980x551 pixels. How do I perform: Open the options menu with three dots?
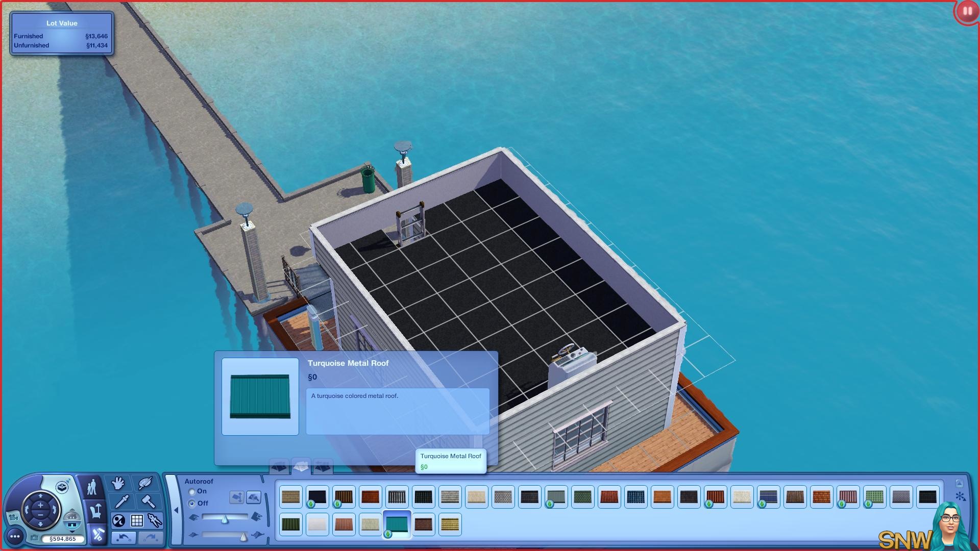click(15, 536)
